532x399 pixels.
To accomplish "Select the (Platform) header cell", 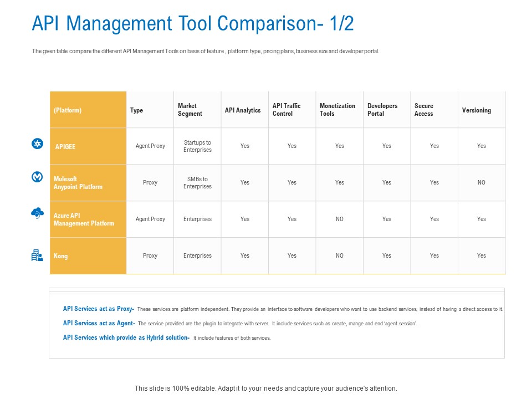I will pos(88,110).
